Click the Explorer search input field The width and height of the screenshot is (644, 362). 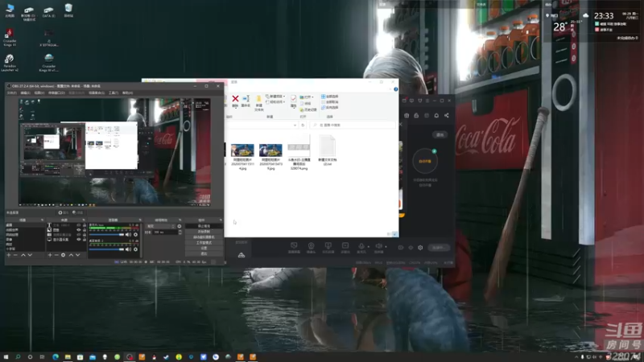(353, 125)
